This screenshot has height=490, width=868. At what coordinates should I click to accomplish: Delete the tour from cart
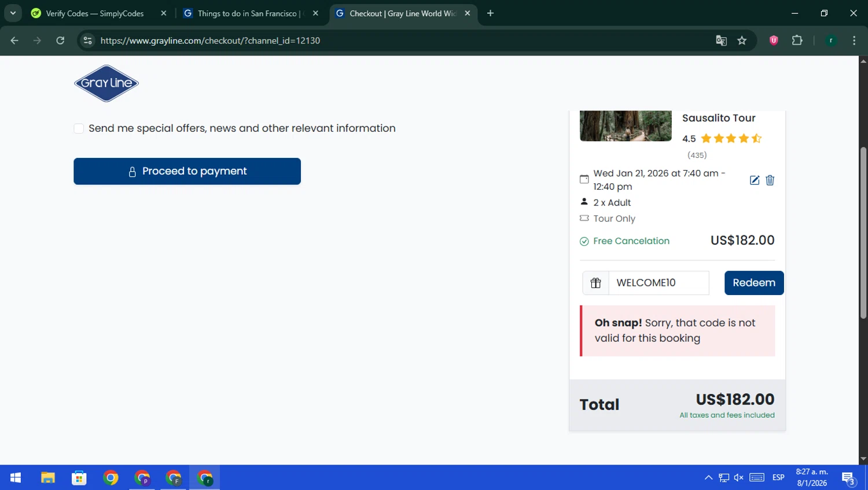click(x=770, y=180)
